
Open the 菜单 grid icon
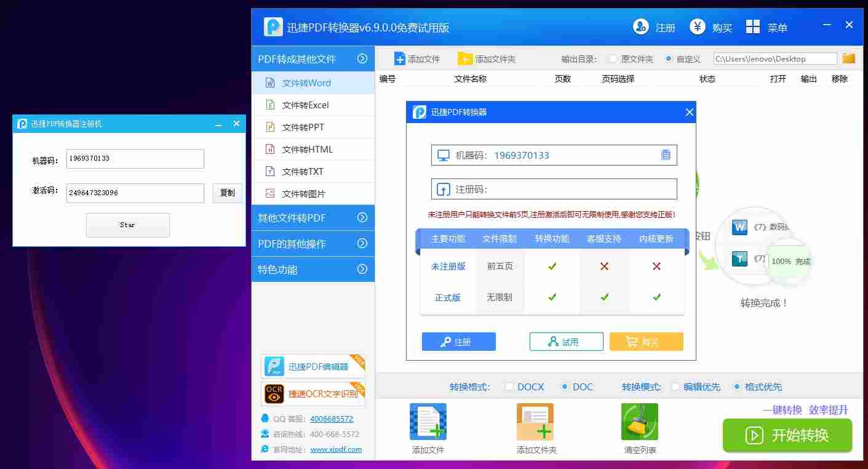753,27
